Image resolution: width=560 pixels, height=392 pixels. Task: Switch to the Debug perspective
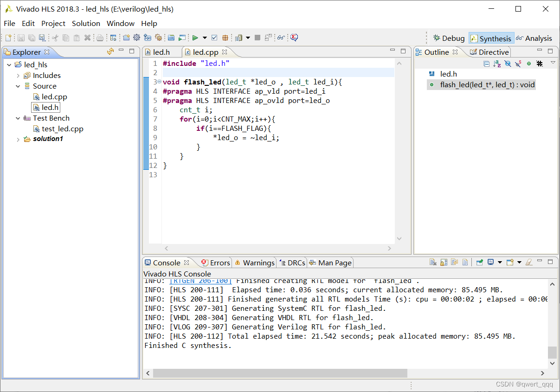click(449, 38)
